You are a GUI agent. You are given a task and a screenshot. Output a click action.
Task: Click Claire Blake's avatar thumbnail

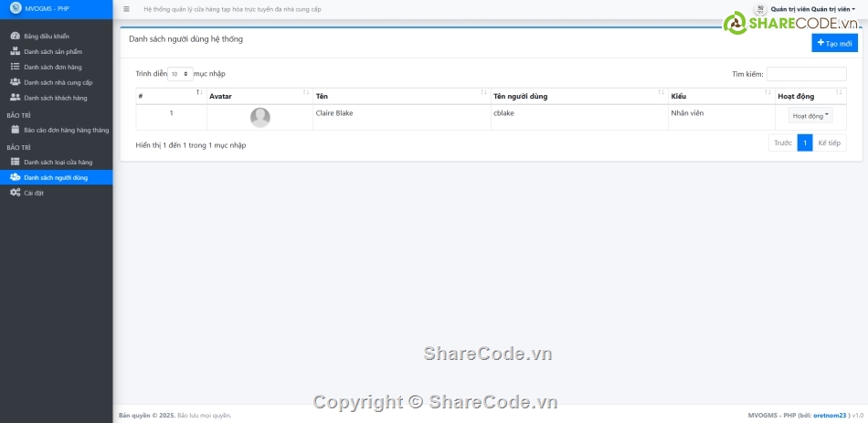click(x=260, y=117)
